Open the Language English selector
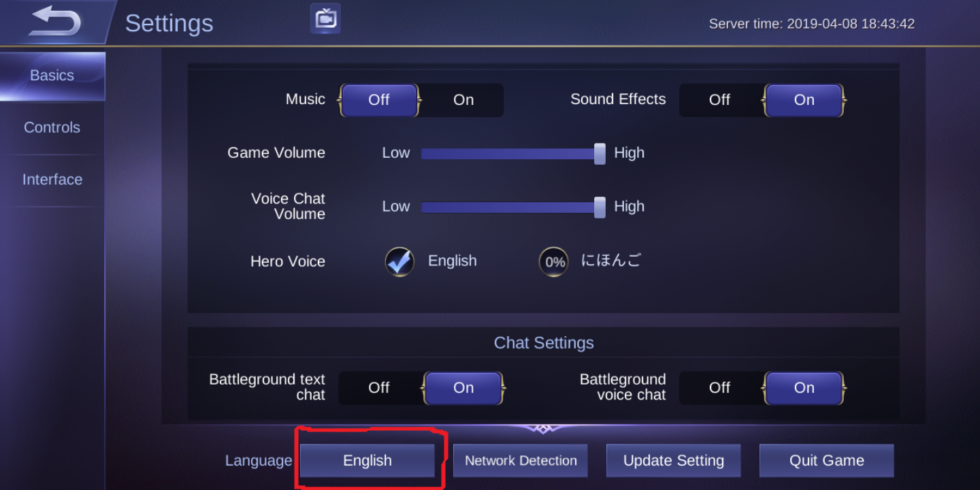Viewport: 980px width, 490px height. click(x=367, y=461)
